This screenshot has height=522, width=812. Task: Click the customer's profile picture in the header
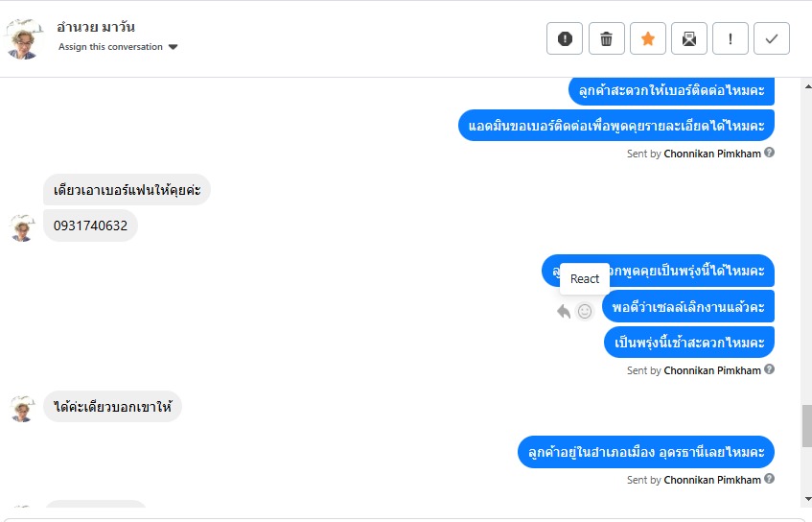click(24, 38)
